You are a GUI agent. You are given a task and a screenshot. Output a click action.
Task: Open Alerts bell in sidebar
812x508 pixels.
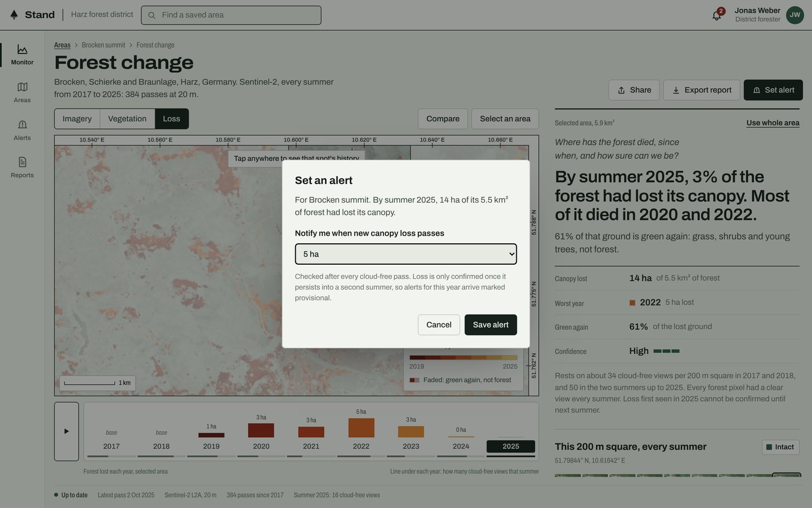[x=22, y=125]
